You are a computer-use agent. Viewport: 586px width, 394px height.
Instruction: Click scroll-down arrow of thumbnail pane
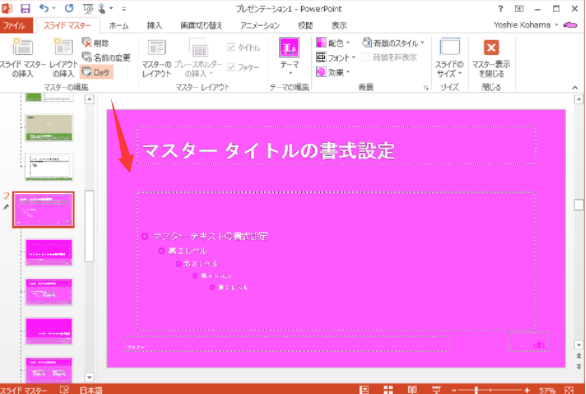tap(89, 377)
